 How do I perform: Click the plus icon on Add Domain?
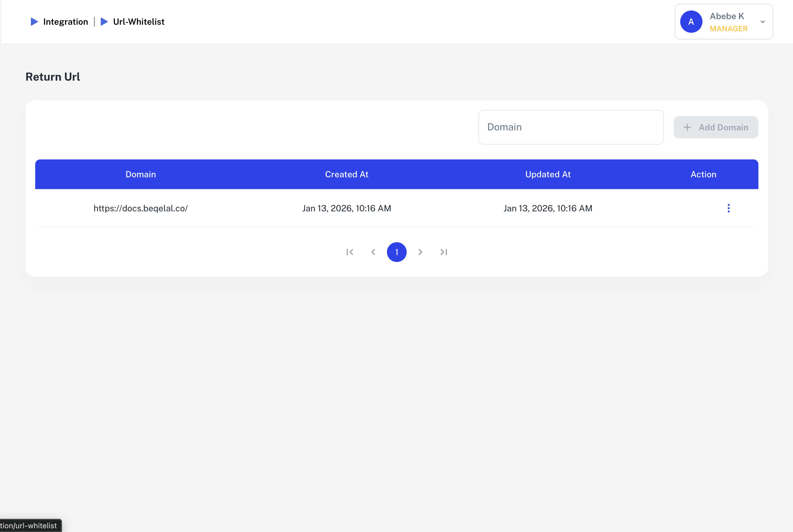coord(687,127)
